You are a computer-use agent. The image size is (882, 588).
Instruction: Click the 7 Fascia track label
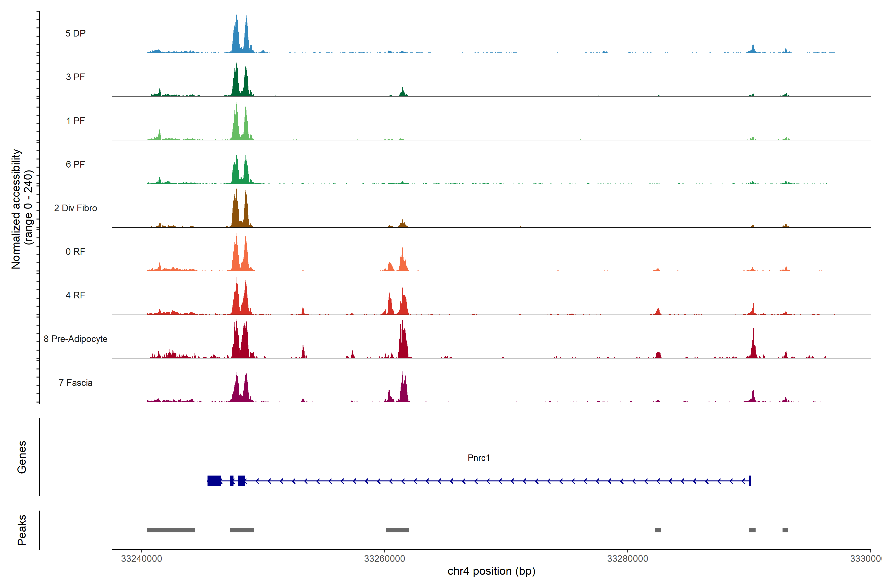click(75, 382)
